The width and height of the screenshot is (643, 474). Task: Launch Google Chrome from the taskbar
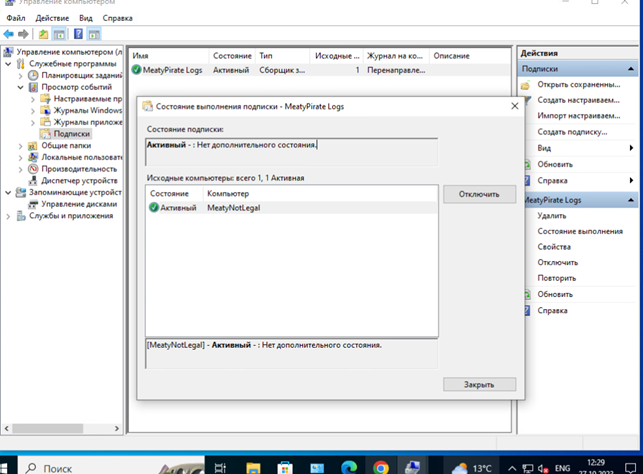381,467
